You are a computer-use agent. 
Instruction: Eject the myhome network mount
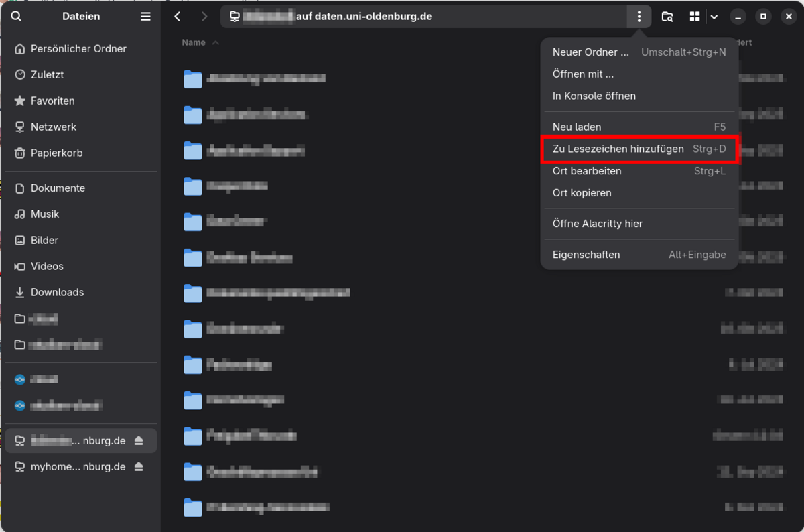tap(139, 466)
